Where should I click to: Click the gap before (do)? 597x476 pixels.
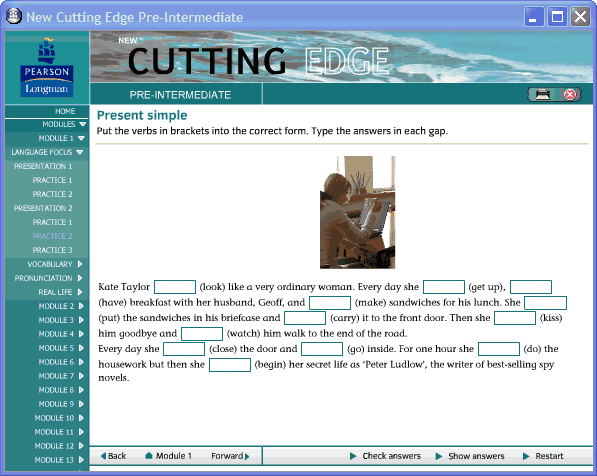[499, 349]
